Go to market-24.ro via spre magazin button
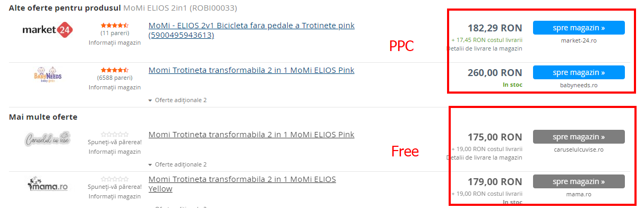Viewport: 644px width, 208px height. [x=579, y=28]
